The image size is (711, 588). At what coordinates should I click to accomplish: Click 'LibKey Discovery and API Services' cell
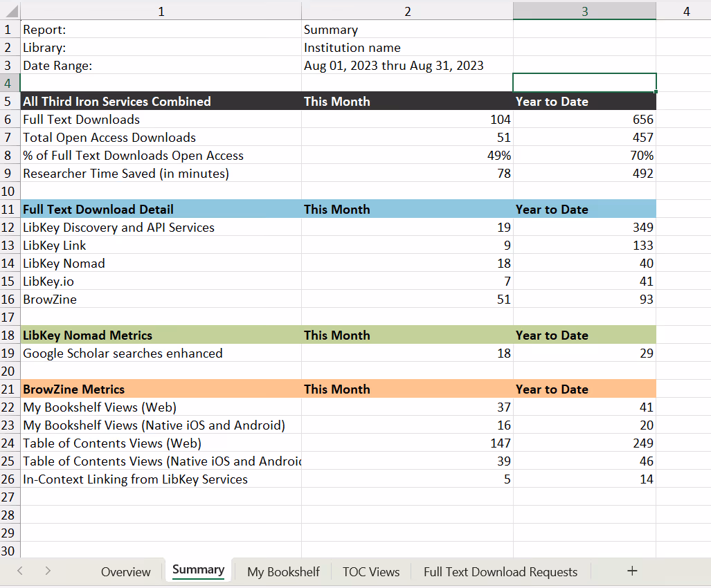point(161,227)
